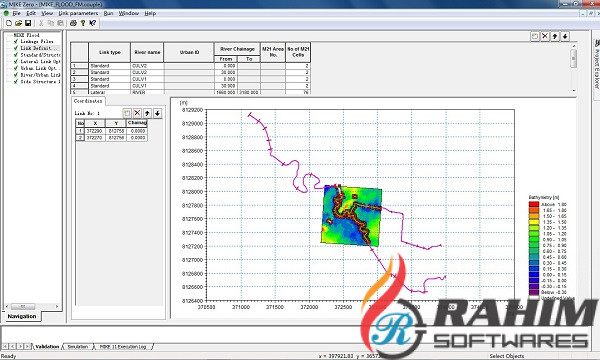Viewport: 600px width, 360px height.
Task: Click River name cell 'RIVER' in row 5
Action: point(147,92)
